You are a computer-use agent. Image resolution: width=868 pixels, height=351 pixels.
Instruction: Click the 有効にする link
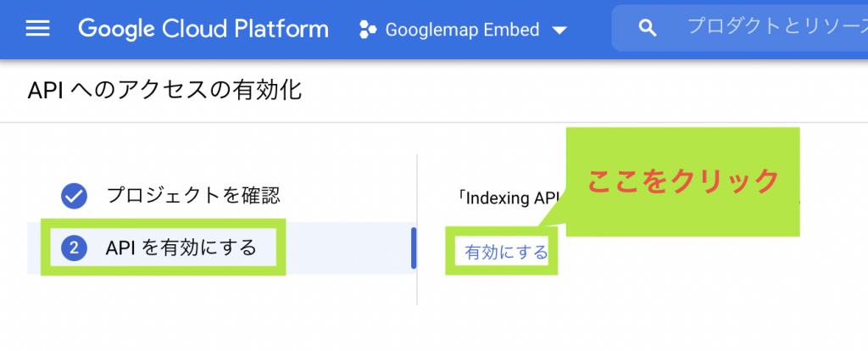click(x=506, y=253)
